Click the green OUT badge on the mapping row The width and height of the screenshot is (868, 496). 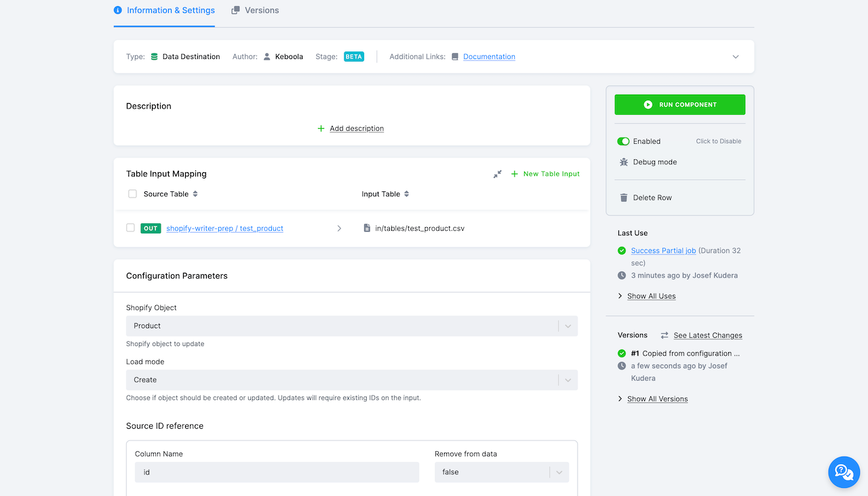tap(151, 228)
